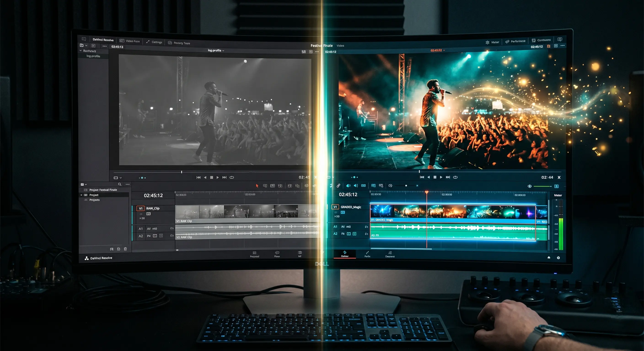Toggle the A1 audio track on the graded timeline
Viewport: 644px width, 351px height.
pos(335,227)
